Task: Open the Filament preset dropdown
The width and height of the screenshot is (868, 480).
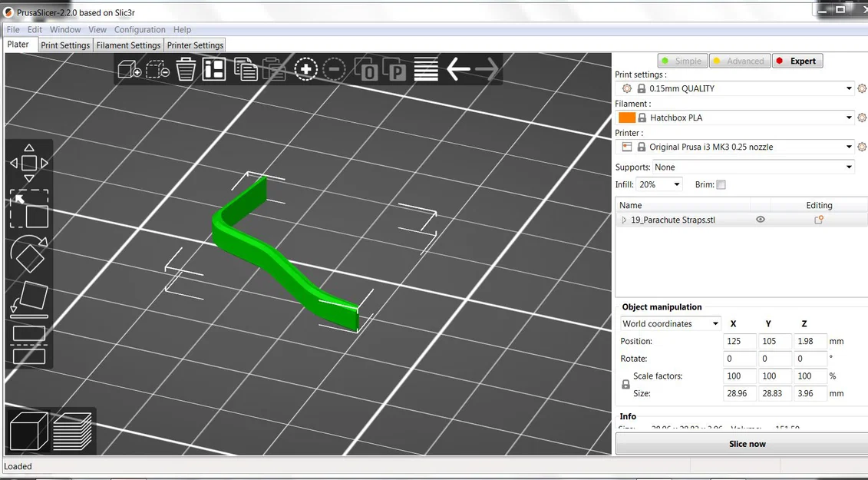Action: (849, 118)
